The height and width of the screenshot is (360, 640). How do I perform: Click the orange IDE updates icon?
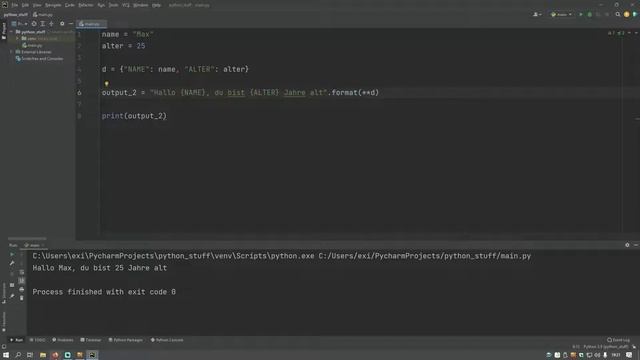point(627,14)
